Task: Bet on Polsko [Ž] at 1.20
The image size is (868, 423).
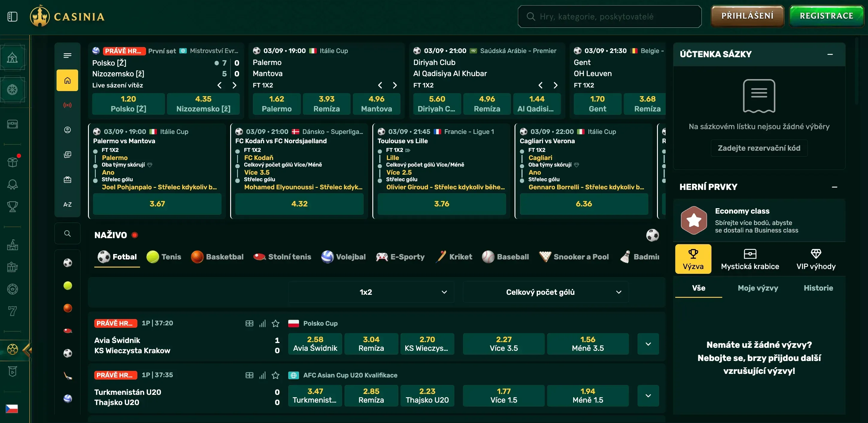Action: (x=128, y=104)
